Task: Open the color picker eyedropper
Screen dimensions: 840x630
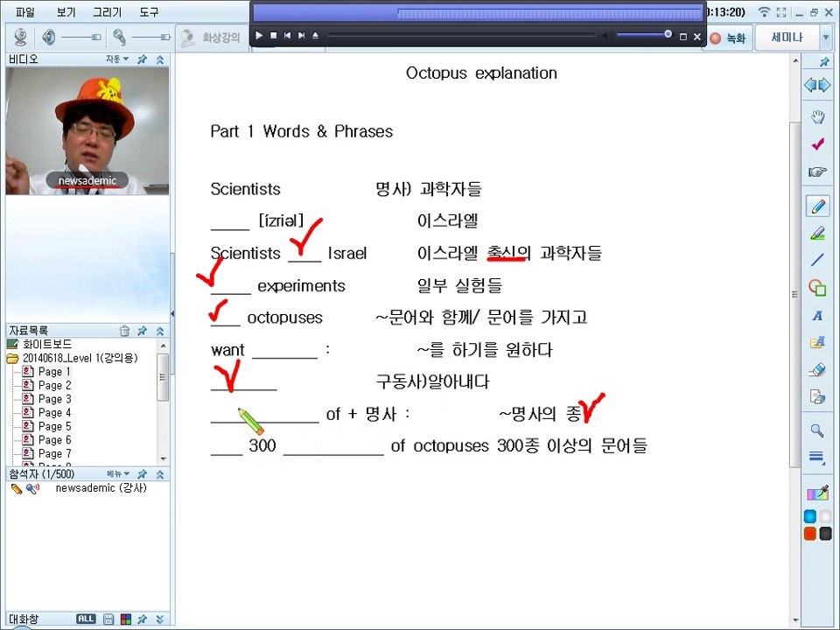Action: 818,493
